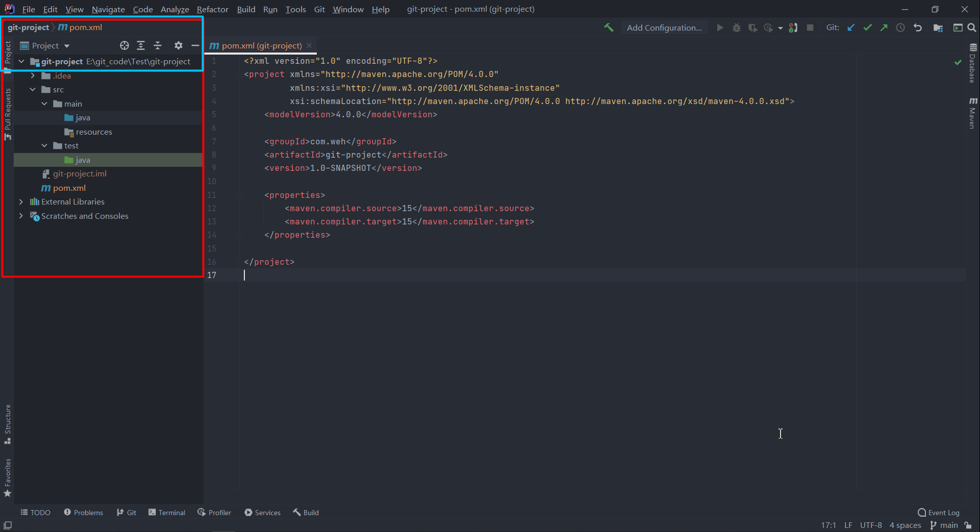Click Search Everywhere magnifier icon

[x=972, y=28]
